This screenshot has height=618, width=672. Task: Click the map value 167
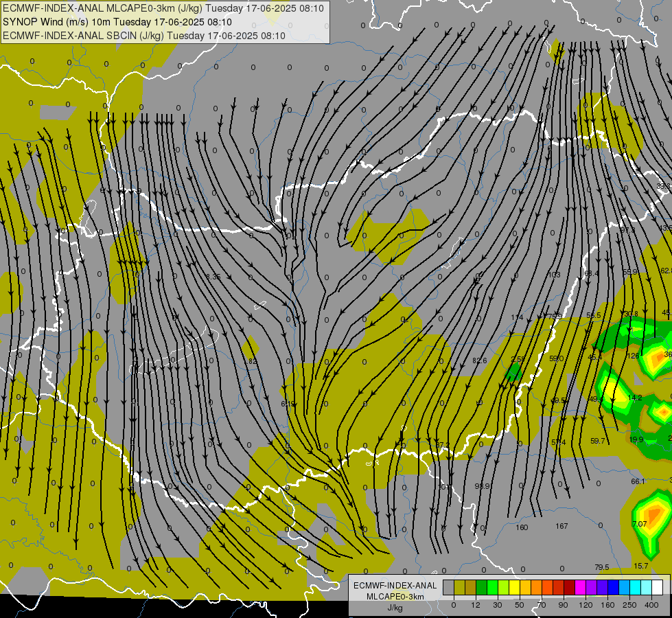561,526
